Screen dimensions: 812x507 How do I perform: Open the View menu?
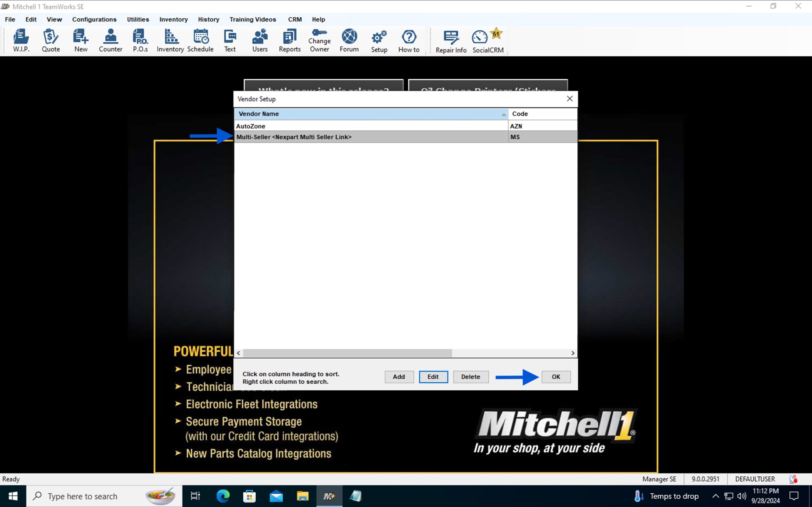(x=54, y=19)
